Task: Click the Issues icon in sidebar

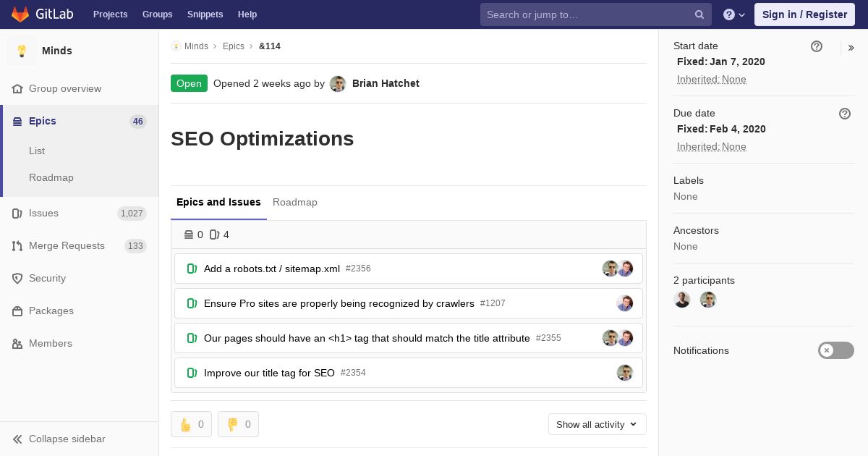Action: tap(17, 214)
